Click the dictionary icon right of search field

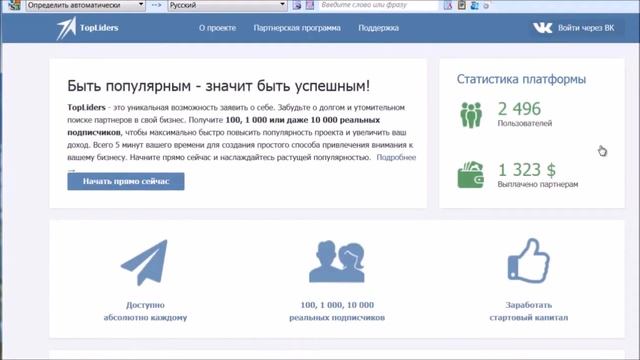click(x=448, y=5)
